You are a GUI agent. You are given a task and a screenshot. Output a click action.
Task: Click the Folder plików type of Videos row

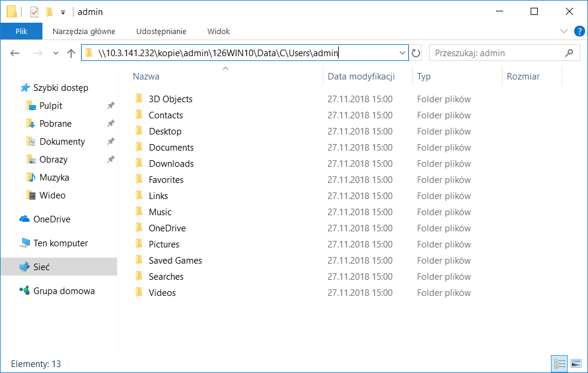444,293
